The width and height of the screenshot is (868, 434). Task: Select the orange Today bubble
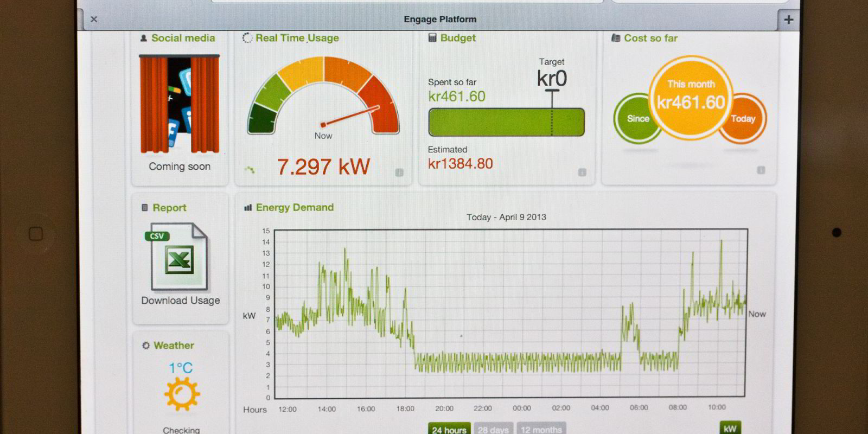pyautogui.click(x=744, y=118)
